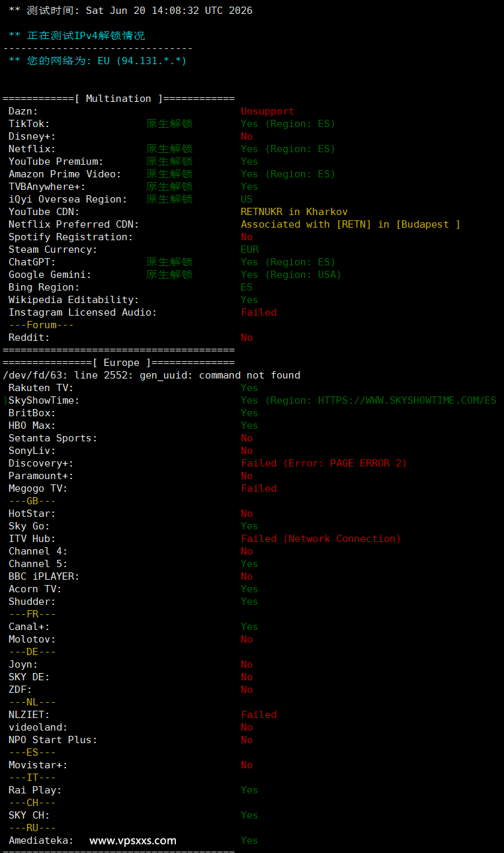Viewport: 504px width, 853px height.
Task: Select the "Rakuten TV:" label
Action: [x=41, y=388]
